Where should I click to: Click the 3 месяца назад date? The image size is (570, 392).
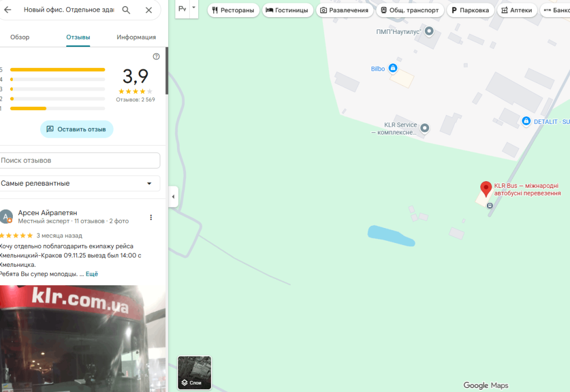pos(59,236)
